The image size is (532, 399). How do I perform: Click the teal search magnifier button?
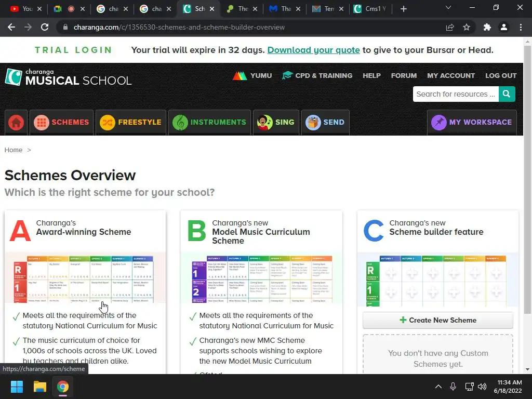click(507, 94)
